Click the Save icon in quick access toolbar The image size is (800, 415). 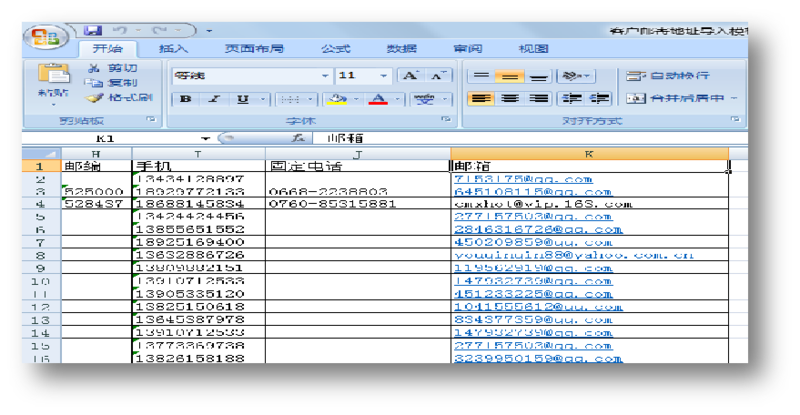coord(92,30)
